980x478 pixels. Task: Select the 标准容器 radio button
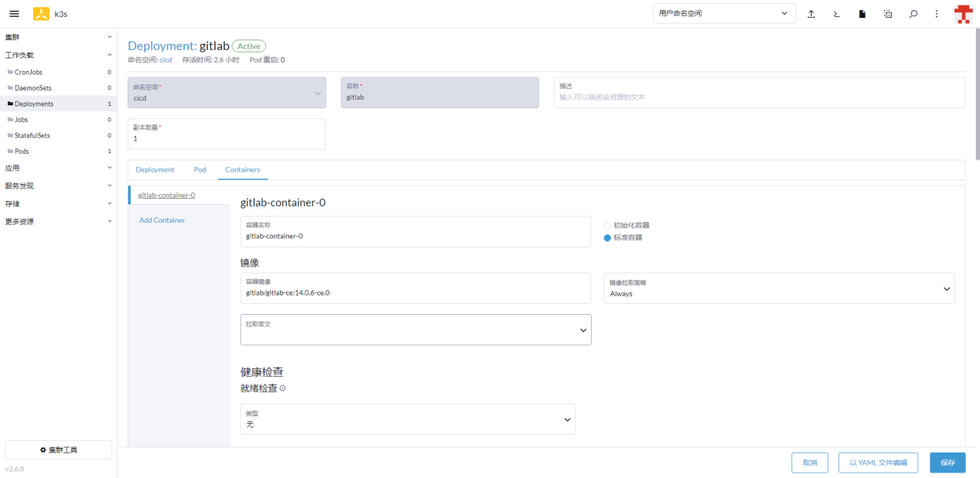pos(607,237)
